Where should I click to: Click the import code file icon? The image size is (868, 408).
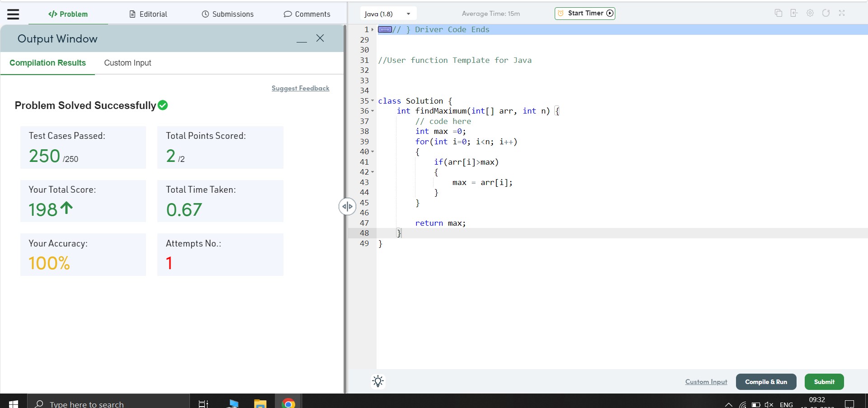pos(794,13)
